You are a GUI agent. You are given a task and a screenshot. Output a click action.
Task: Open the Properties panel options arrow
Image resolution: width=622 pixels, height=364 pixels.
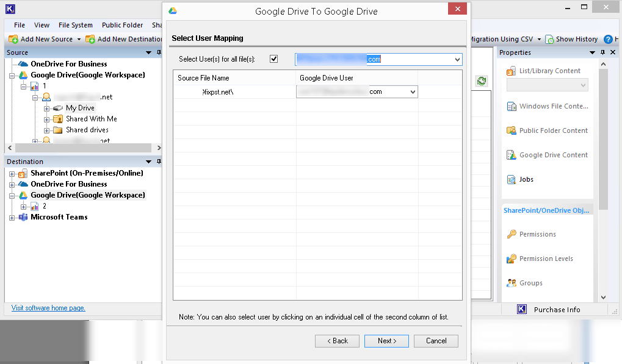pos(592,52)
